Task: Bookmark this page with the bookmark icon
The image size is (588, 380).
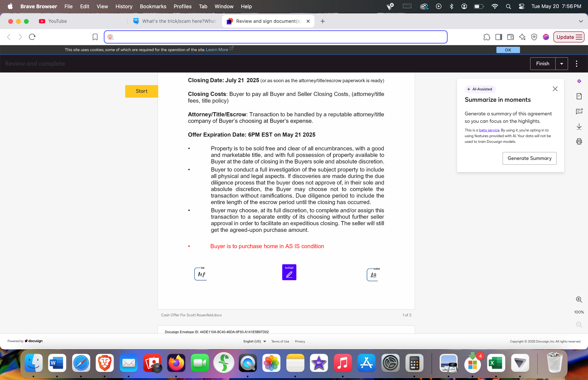Action: 95,37
